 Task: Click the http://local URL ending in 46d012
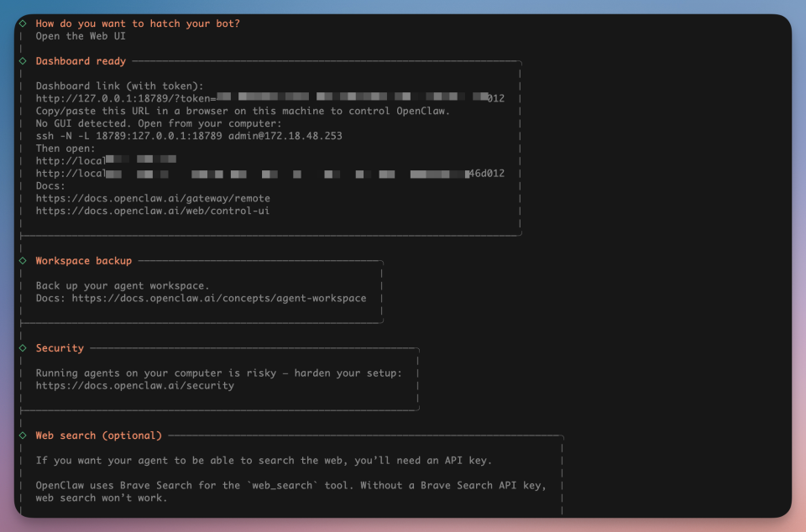click(x=270, y=173)
